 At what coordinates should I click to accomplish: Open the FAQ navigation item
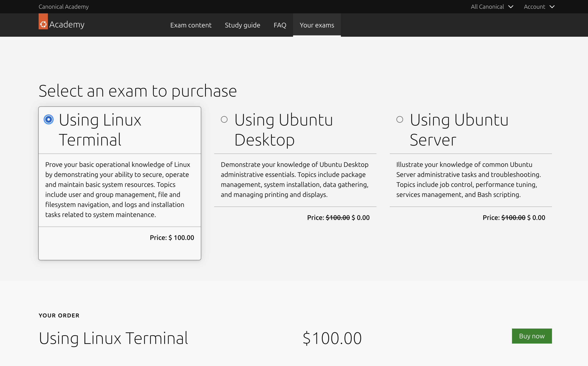(x=280, y=25)
